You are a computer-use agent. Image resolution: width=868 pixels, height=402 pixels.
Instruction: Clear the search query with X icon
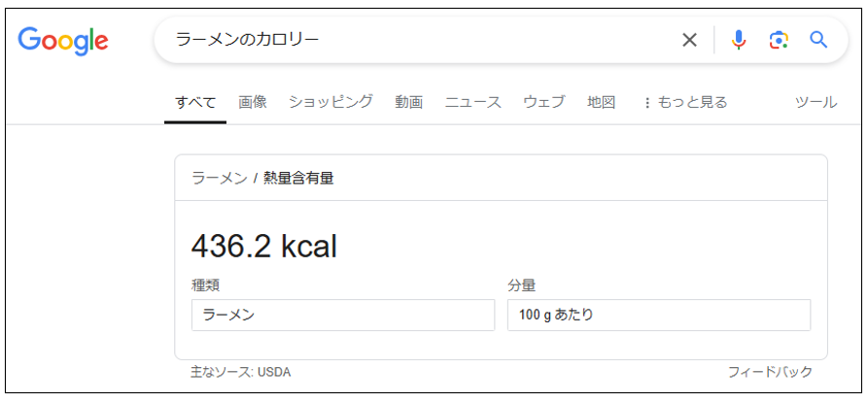click(689, 40)
